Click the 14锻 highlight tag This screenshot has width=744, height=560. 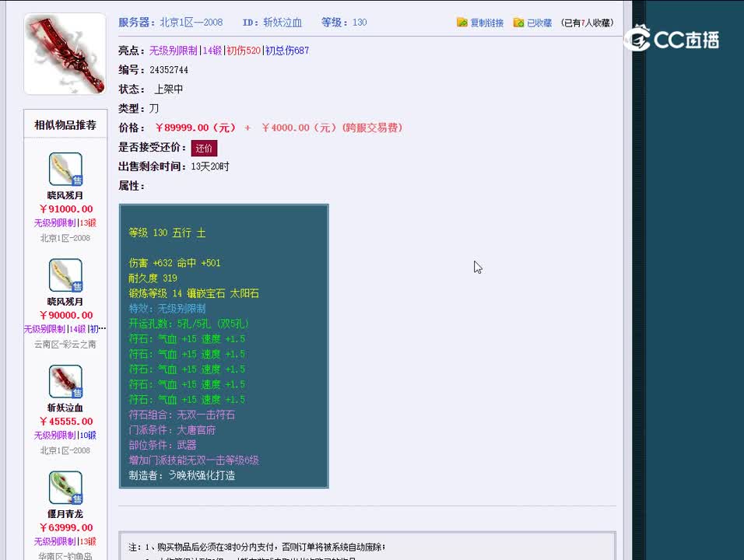(x=212, y=51)
